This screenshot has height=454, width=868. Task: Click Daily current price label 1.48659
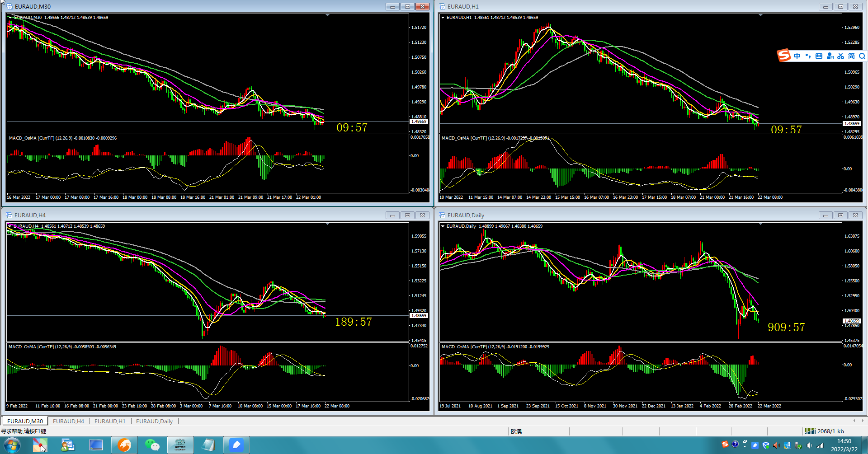tap(852, 321)
